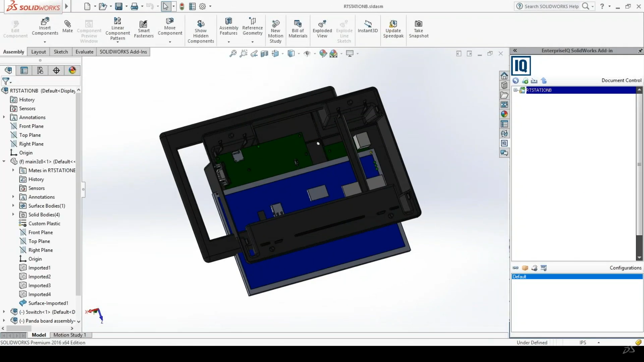Click the Save icon in toolbar

118,6
